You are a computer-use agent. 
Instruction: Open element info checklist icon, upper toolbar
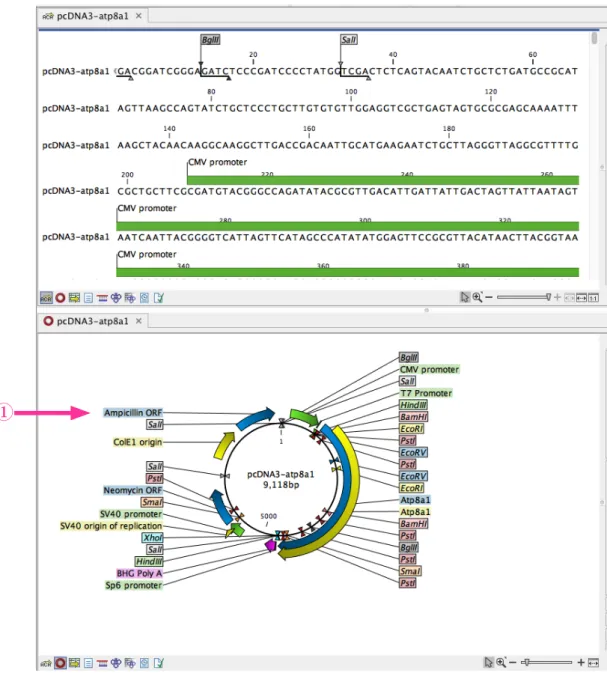coord(158,297)
